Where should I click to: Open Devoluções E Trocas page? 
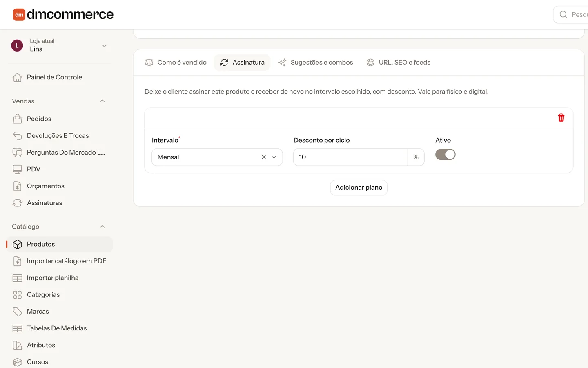tap(60, 135)
